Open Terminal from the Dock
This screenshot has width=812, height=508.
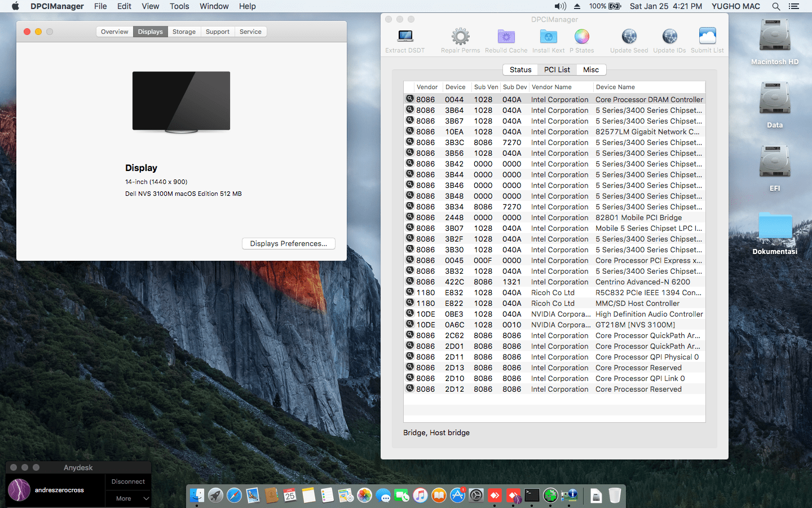point(532,495)
